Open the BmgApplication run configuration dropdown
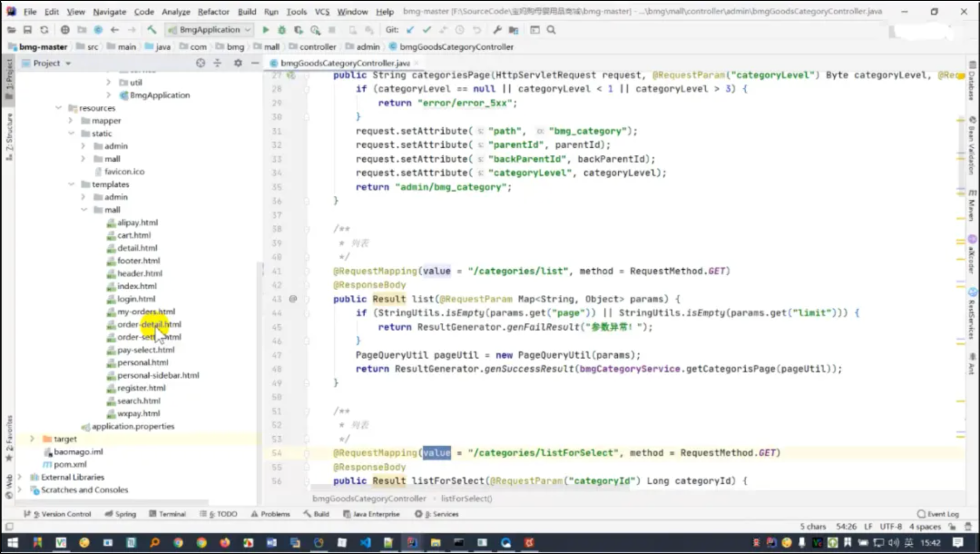Viewport: 980px width, 554px height. click(x=210, y=30)
